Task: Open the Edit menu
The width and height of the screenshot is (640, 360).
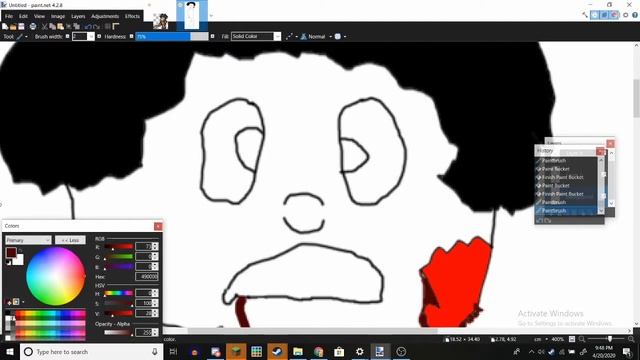Action: [23, 16]
